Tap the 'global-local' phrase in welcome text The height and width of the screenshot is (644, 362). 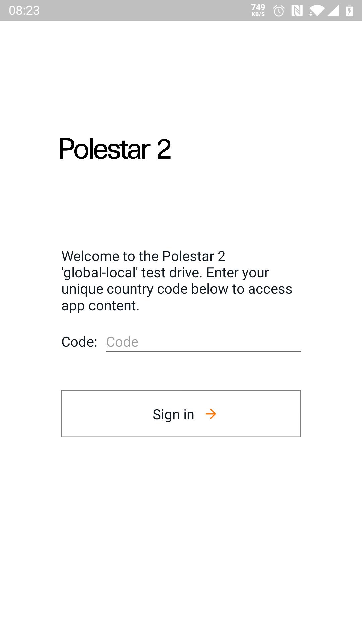click(x=100, y=272)
